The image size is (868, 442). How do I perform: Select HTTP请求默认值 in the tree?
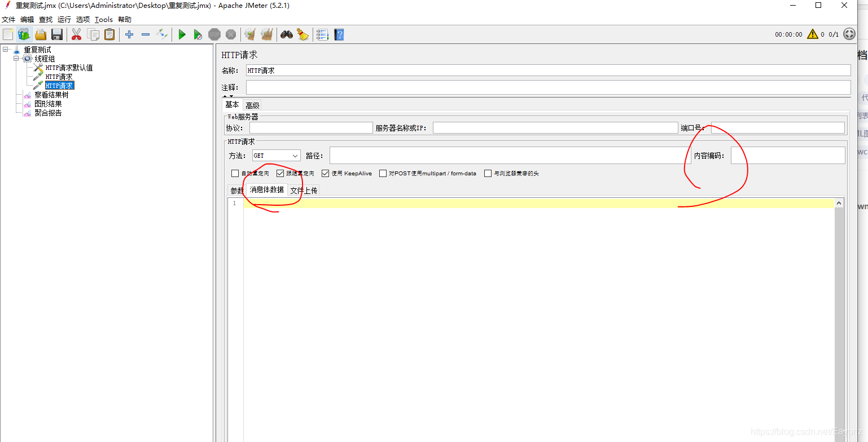click(x=69, y=68)
